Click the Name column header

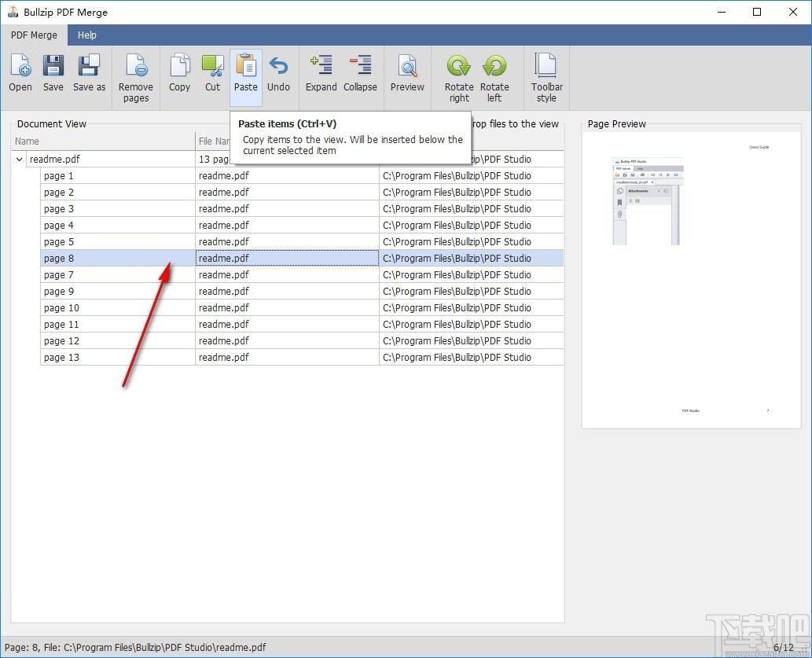point(103,141)
